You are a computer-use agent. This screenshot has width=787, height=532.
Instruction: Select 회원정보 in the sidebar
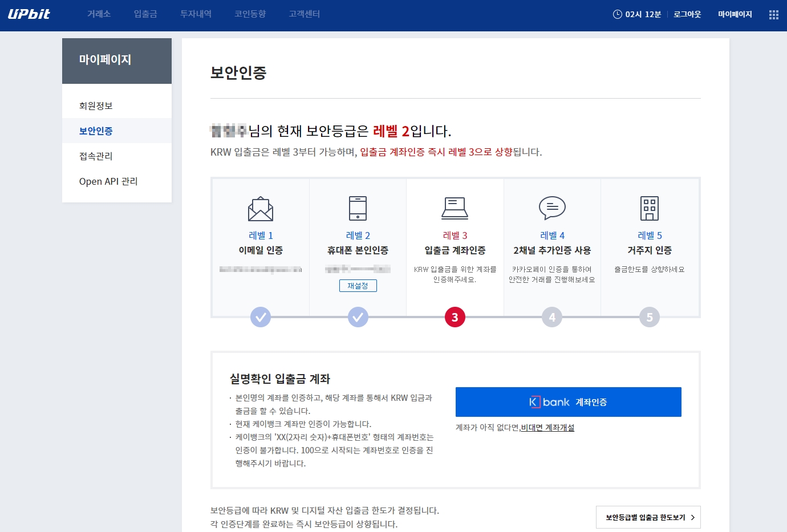[117, 105]
